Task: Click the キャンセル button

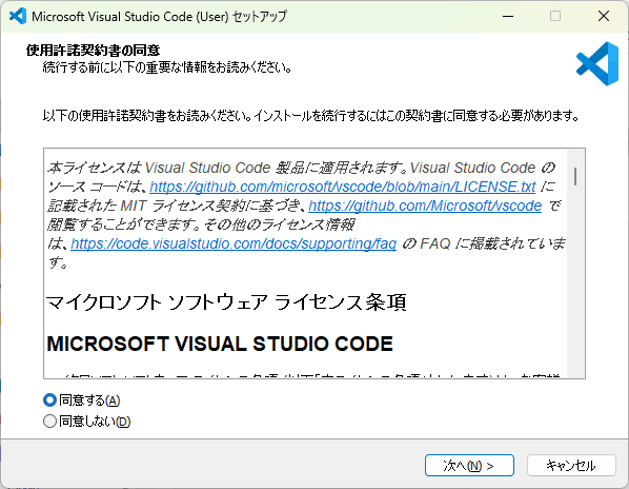Action: pyautogui.click(x=571, y=465)
